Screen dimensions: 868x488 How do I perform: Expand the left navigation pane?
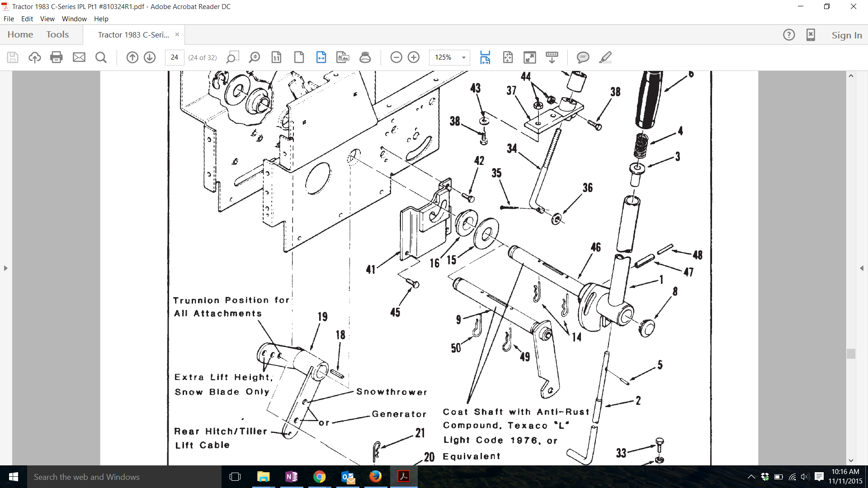pos(5,268)
